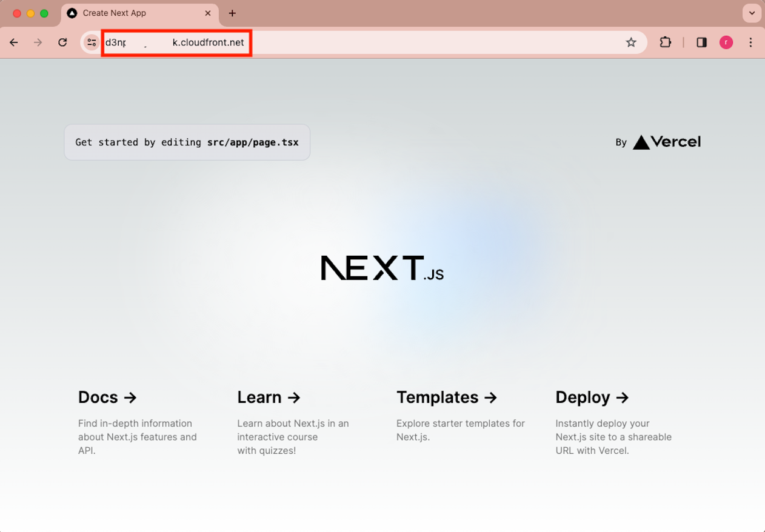Open the browser profile avatar icon
Viewport: 765px width, 532px height.
click(726, 42)
